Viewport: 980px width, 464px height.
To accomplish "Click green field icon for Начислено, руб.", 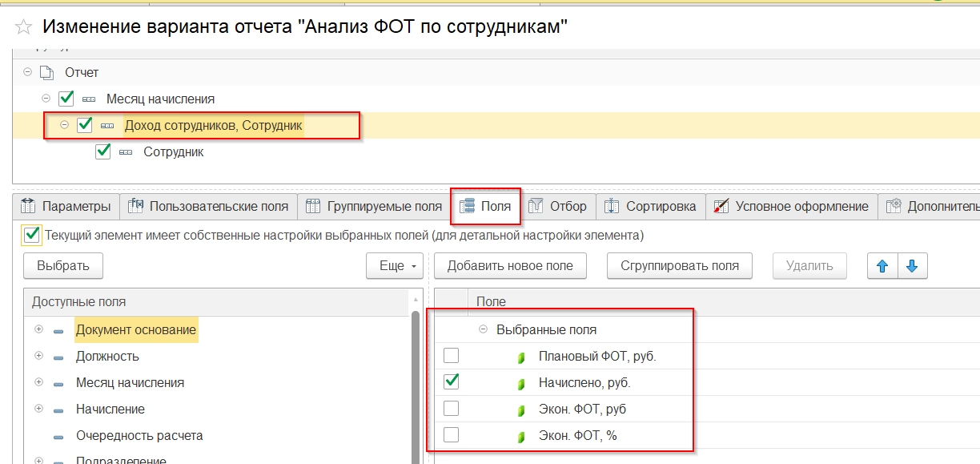I will (x=522, y=383).
